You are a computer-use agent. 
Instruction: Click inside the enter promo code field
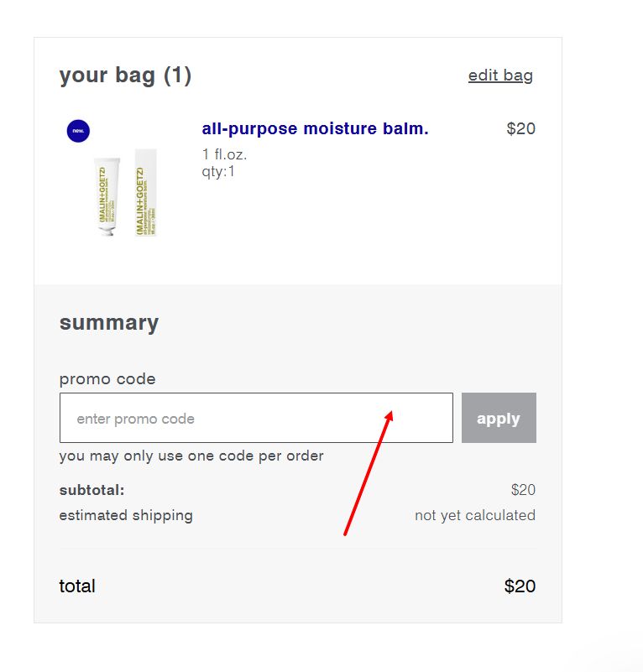(252, 417)
